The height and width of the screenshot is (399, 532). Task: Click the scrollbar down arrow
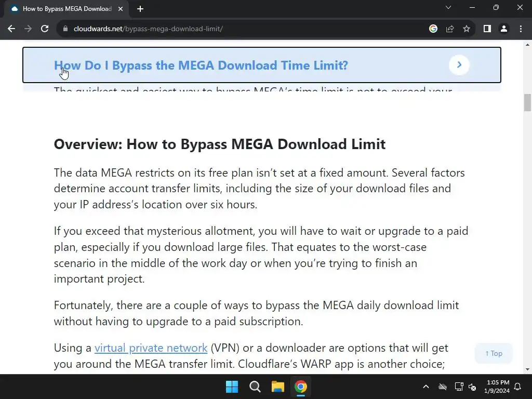point(527,369)
